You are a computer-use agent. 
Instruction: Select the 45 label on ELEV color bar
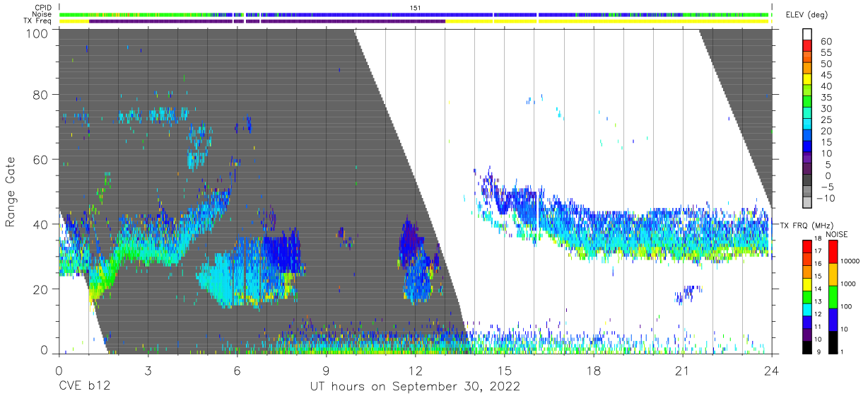pyautogui.click(x=826, y=76)
